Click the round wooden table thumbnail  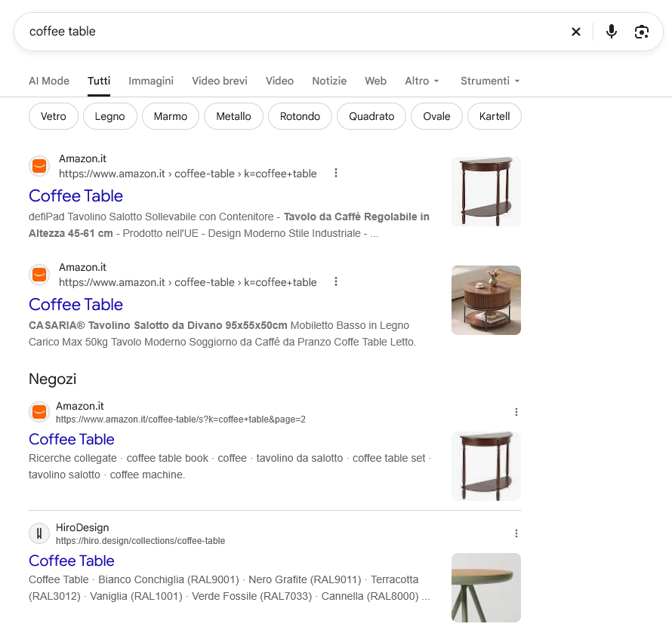pos(486,300)
